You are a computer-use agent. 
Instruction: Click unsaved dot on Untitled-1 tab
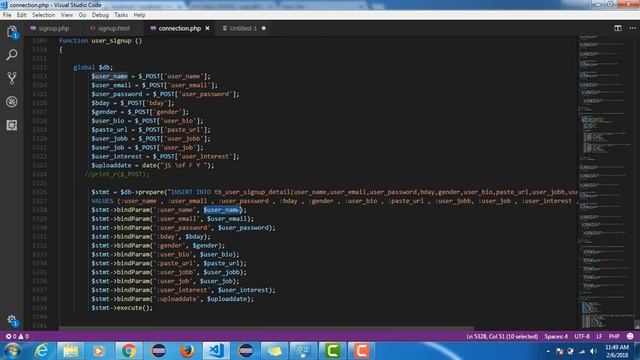(x=264, y=28)
